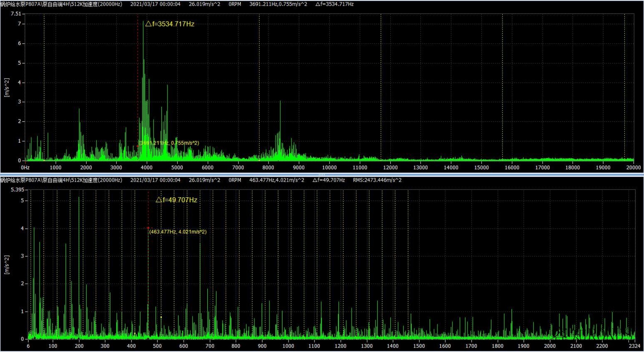The image size is (644, 352).
Task: Select the △f=49.707Hz annotation in lower chart
Action: pyautogui.click(x=177, y=200)
